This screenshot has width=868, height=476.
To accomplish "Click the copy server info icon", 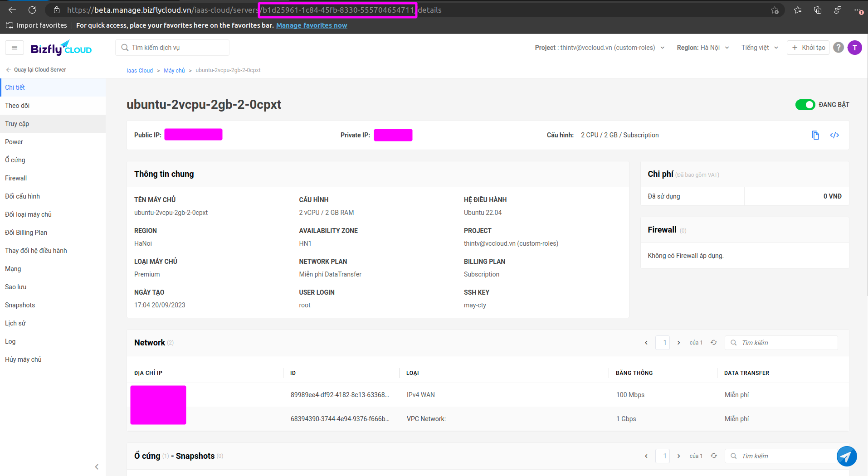I will point(815,135).
